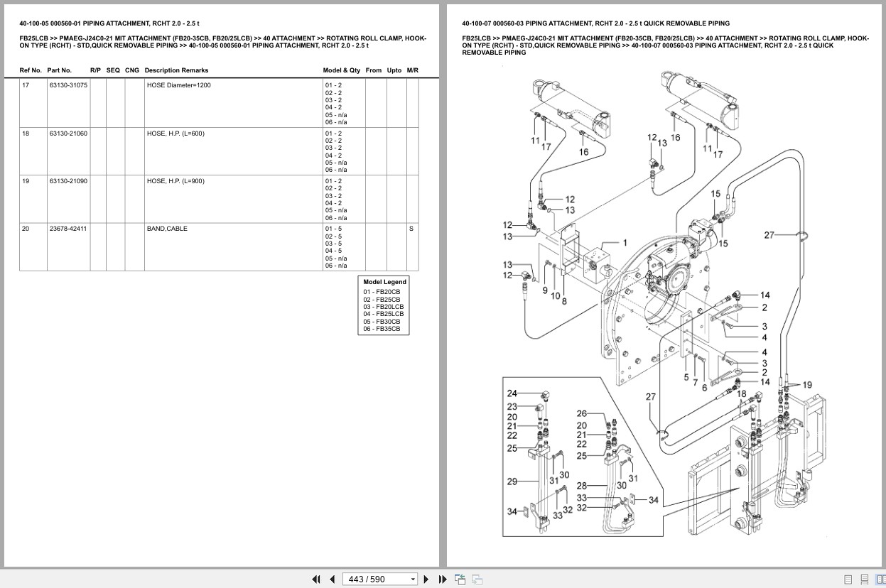Image resolution: width=886 pixels, height=588 pixels.
Task: Click Ref No. 20 cell
Action: pos(26,229)
